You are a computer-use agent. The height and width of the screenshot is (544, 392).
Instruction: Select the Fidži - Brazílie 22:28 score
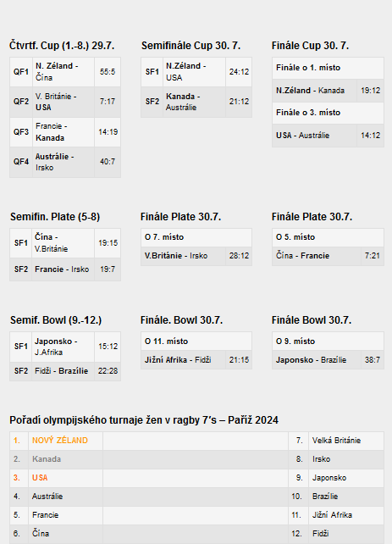point(108,371)
